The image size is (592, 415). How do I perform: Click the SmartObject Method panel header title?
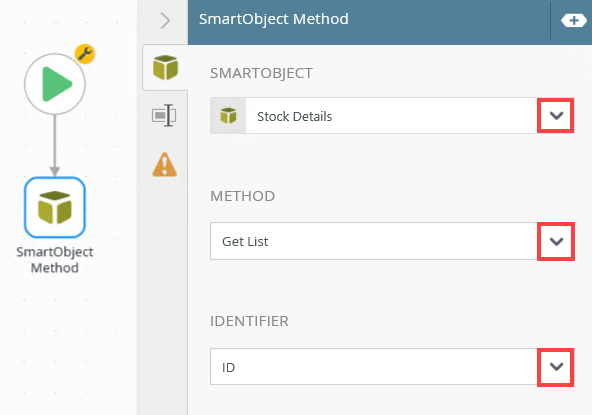click(x=274, y=19)
